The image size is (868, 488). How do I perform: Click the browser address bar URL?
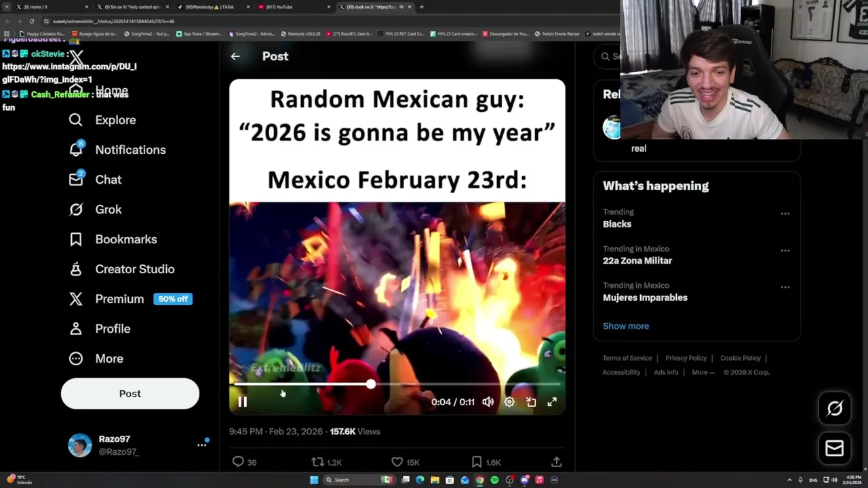tap(113, 21)
